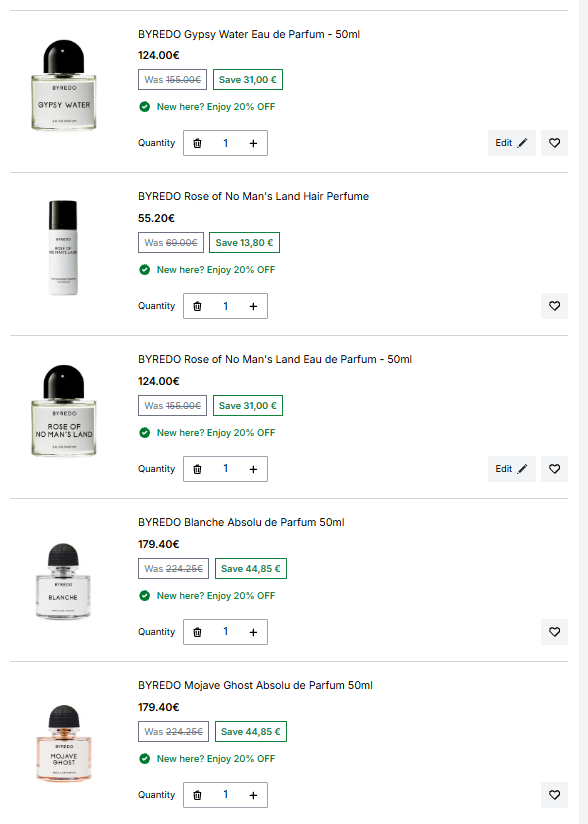Remove Gypsy Water with the trash icon
The height and width of the screenshot is (824, 588).
tap(197, 143)
